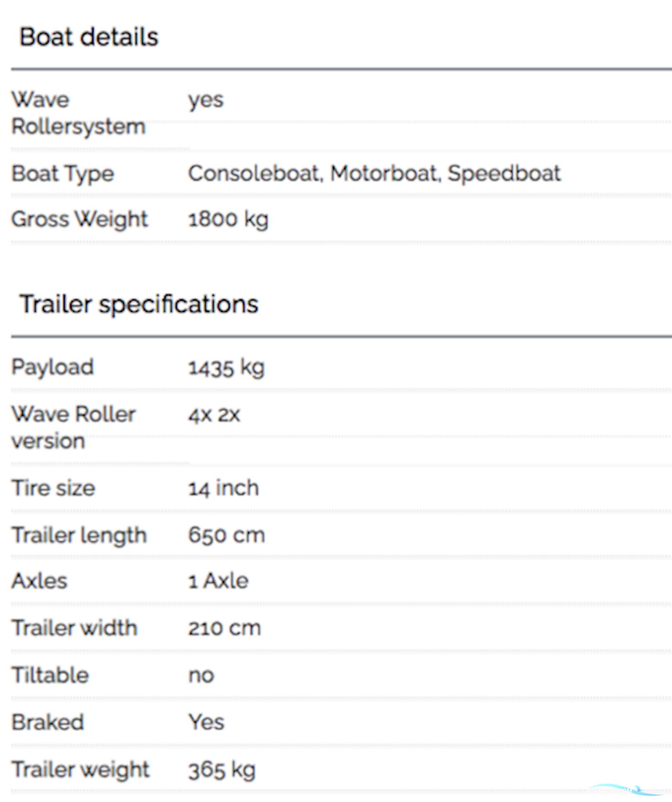Viewport: 672px width, 802px height.
Task: Click the Trailer width value 210 cm
Action: pos(224,628)
